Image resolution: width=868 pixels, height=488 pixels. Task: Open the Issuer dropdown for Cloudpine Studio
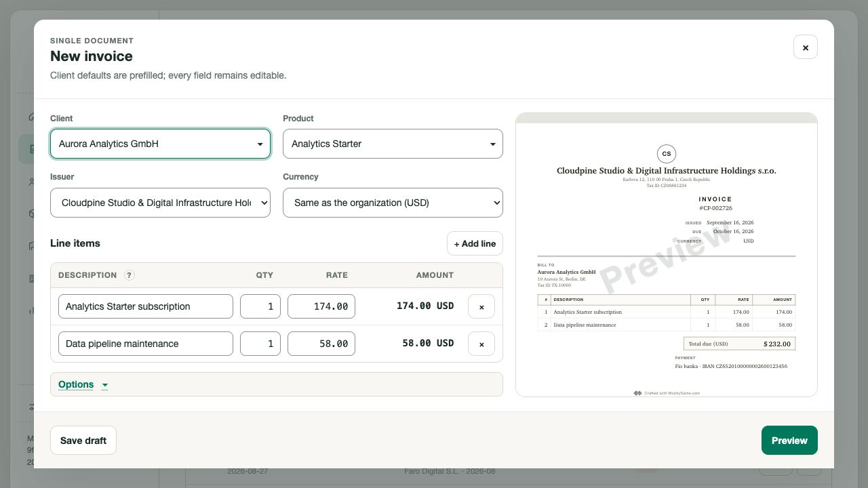pos(160,203)
